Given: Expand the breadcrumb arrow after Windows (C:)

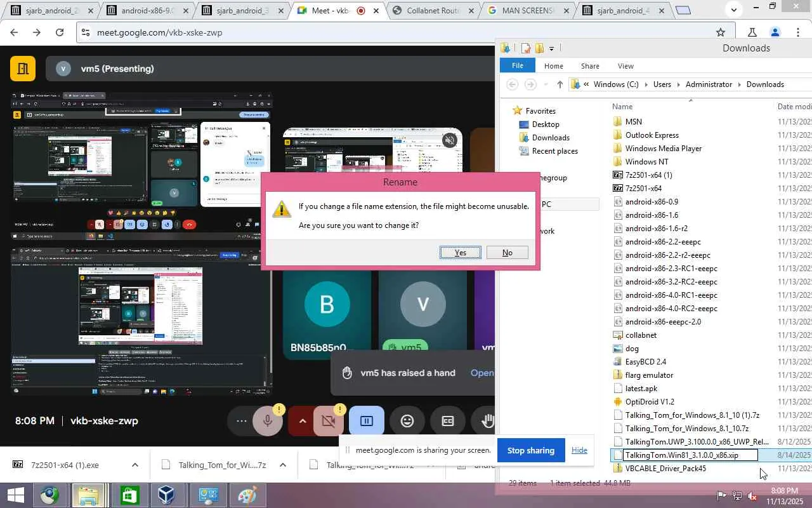Looking at the screenshot, I should (x=646, y=84).
